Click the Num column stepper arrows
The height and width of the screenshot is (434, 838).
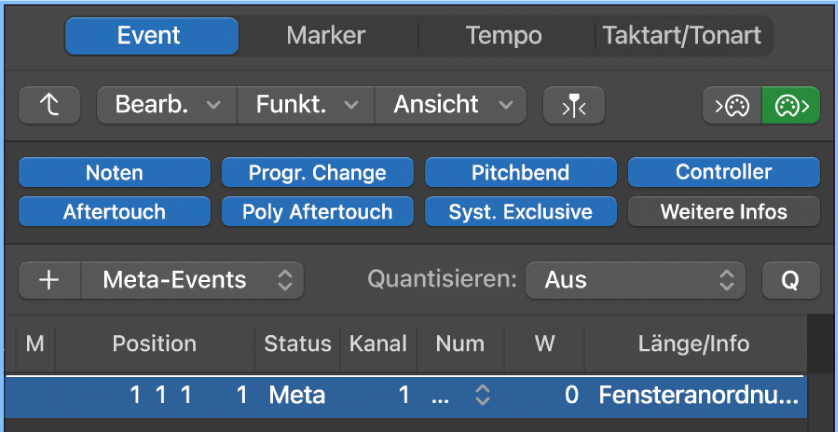coord(482,395)
